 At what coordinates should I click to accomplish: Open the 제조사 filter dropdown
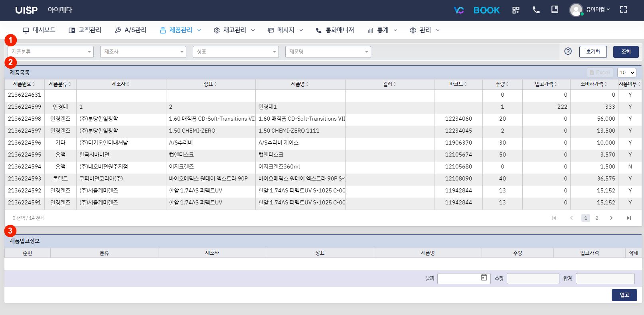click(143, 52)
